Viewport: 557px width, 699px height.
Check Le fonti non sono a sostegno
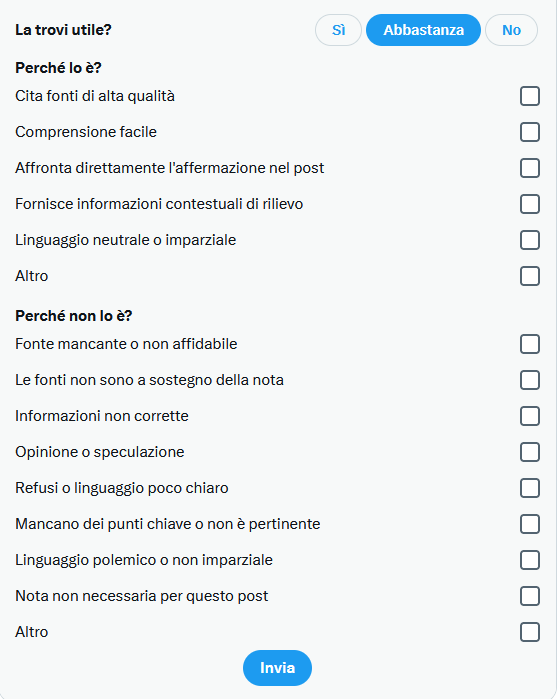(530, 380)
